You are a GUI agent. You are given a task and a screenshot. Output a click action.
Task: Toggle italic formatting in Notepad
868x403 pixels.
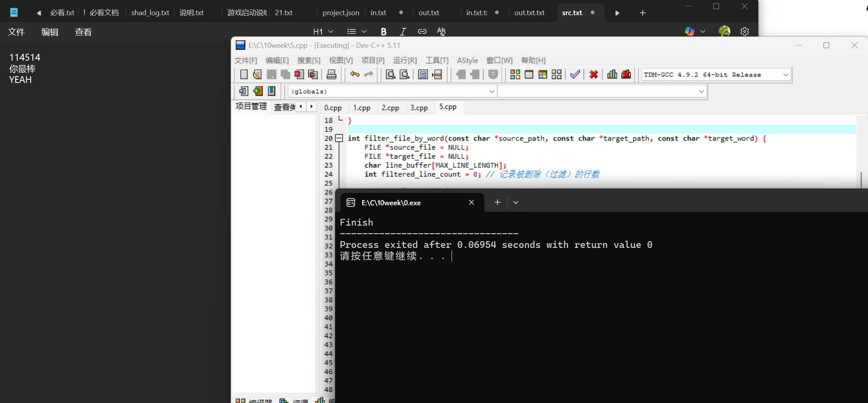[x=403, y=31]
